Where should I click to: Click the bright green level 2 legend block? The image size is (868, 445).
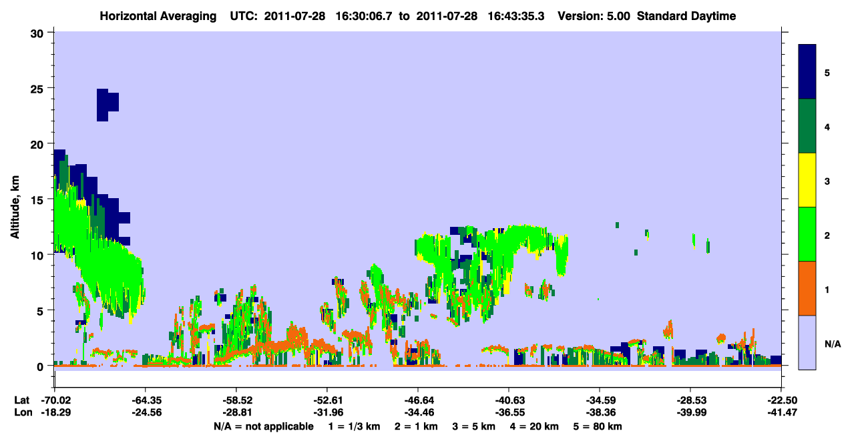(807, 234)
